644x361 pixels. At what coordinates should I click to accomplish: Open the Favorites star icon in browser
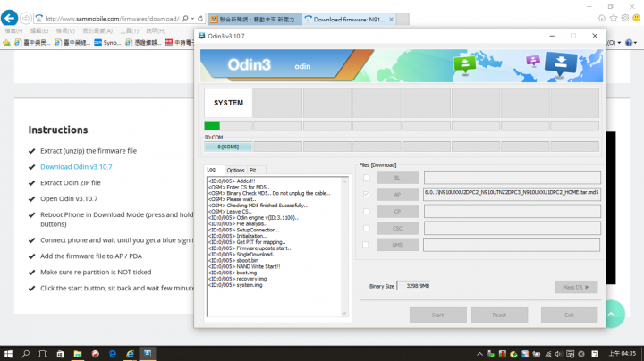point(614,18)
